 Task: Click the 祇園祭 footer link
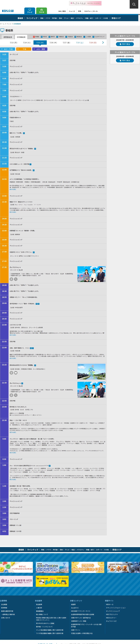pos(73,605)
